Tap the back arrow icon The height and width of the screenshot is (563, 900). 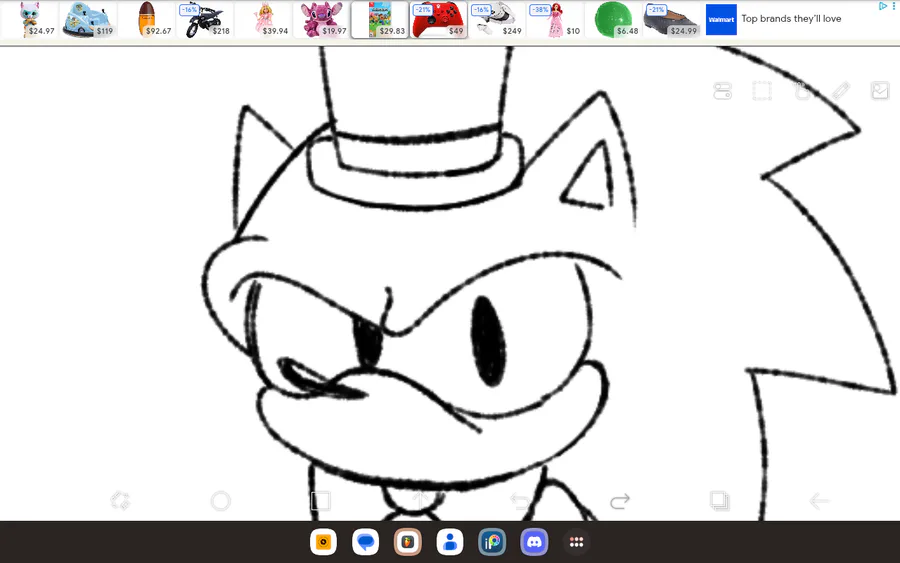click(819, 501)
